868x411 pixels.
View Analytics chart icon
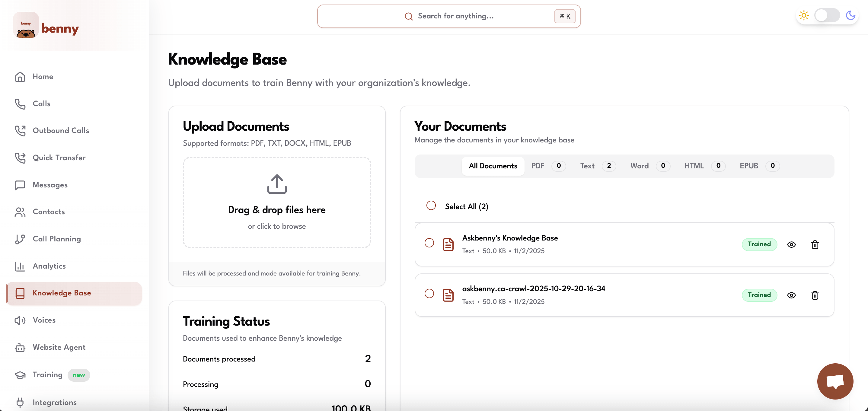coord(20,266)
